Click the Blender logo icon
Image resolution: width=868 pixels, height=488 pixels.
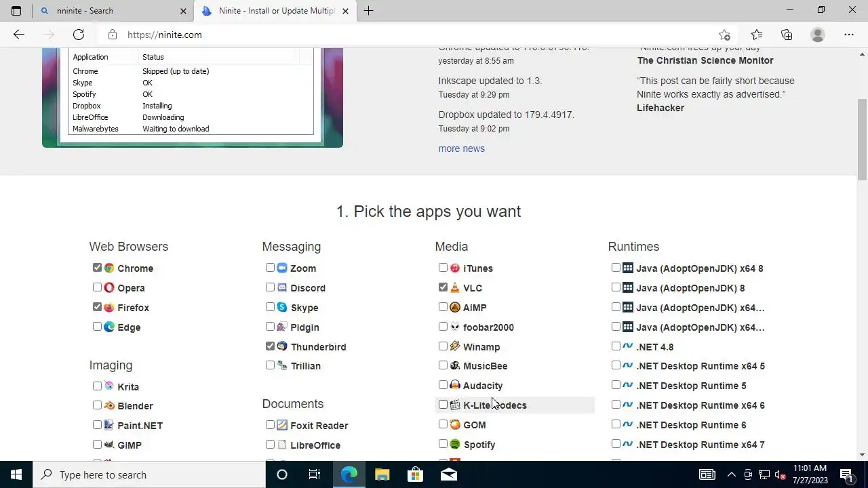(x=109, y=406)
